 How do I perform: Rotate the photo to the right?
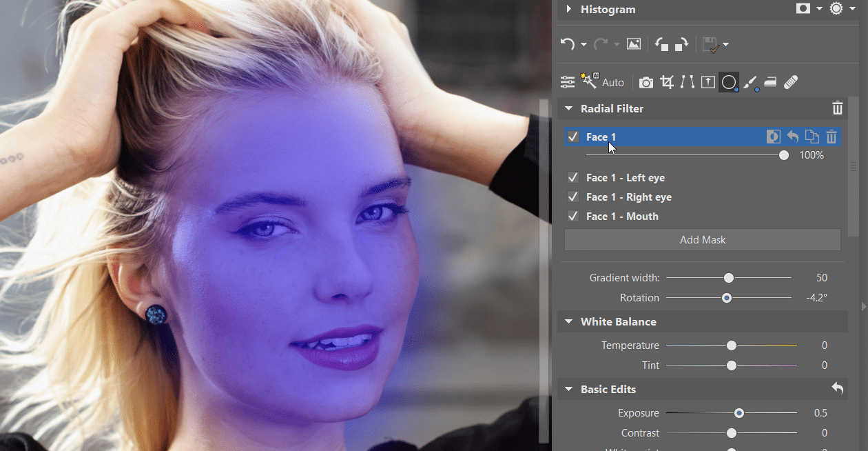(x=680, y=43)
